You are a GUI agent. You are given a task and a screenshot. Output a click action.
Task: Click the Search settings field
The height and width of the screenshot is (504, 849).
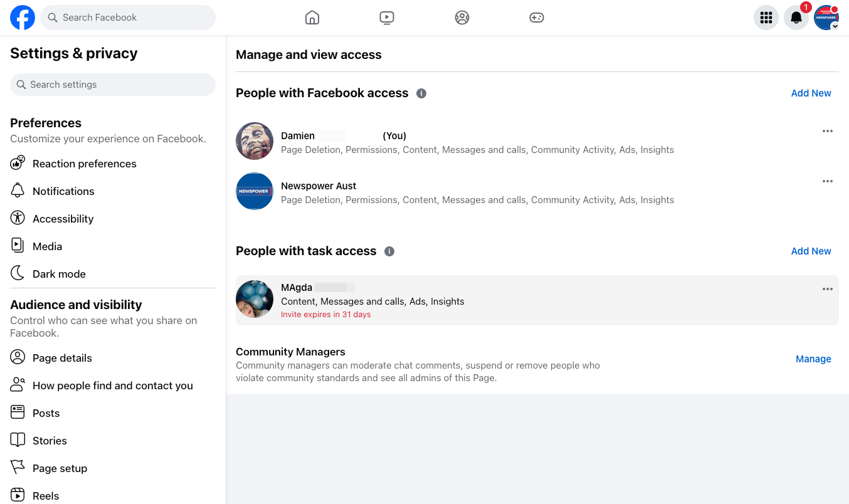[113, 85]
